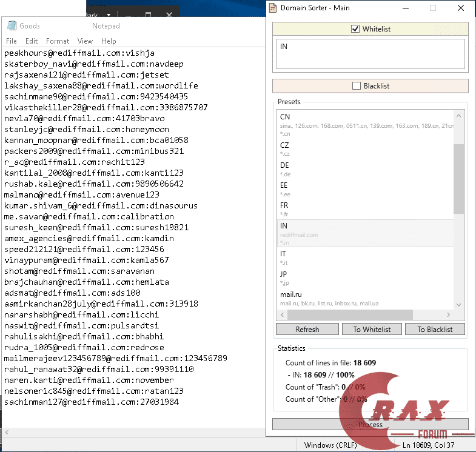
Task: Click the line me.savan@rediffmail.com:calibration
Action: tap(89, 216)
